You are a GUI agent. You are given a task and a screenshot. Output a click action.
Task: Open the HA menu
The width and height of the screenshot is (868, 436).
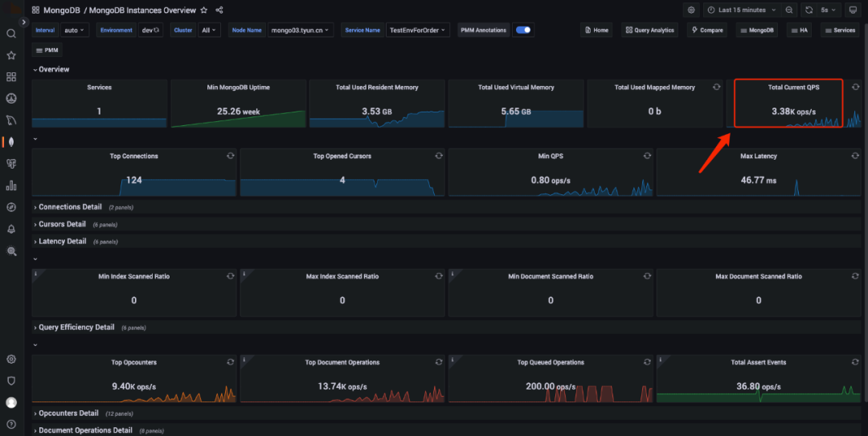pos(798,30)
